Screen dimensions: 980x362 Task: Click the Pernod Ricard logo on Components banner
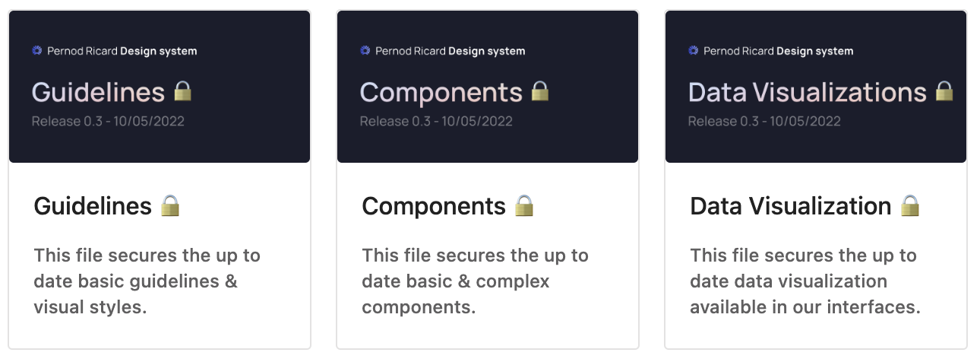click(365, 51)
